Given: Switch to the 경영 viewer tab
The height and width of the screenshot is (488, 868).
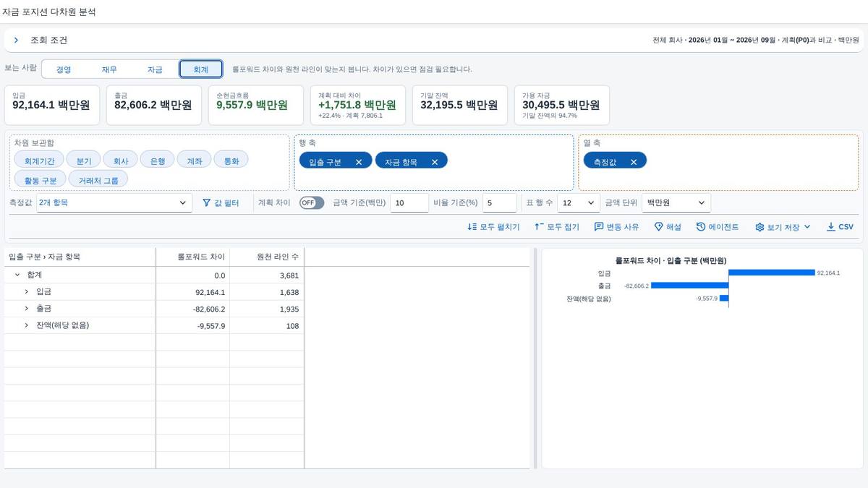Looking at the screenshot, I should point(64,69).
